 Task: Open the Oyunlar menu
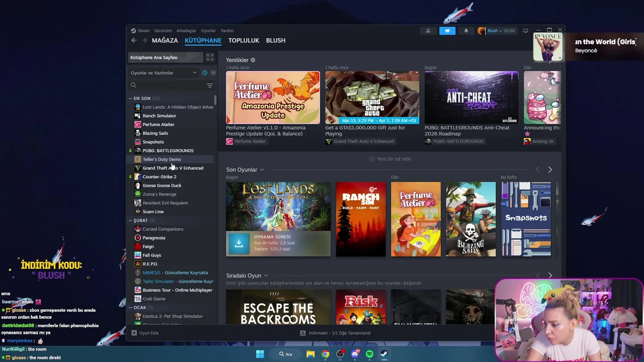[x=208, y=31]
